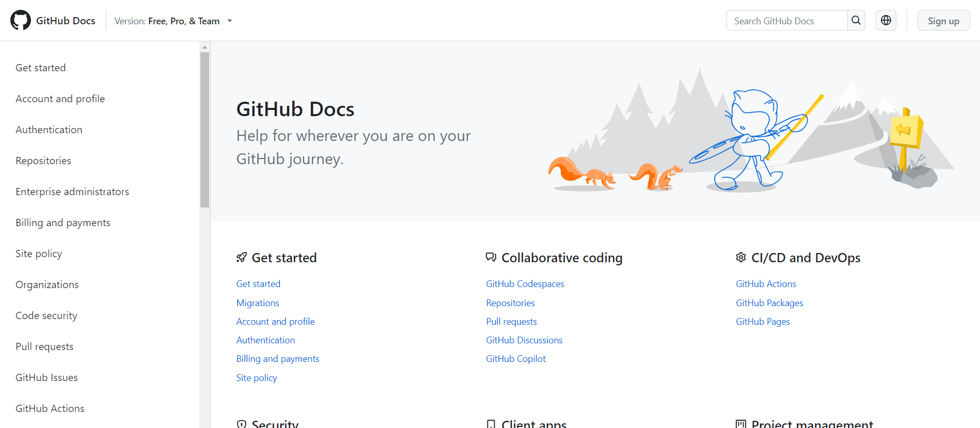This screenshot has height=428, width=980.
Task: Click the gear icon beside CI/CD and DevOps
Action: [x=741, y=258]
